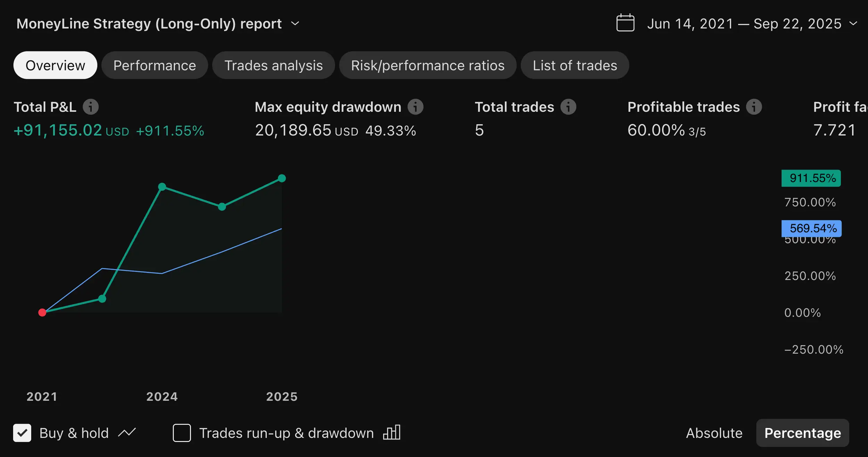This screenshot has width=868, height=457.
Task: Click the run-up & drawdown bar chart icon
Action: (x=392, y=433)
